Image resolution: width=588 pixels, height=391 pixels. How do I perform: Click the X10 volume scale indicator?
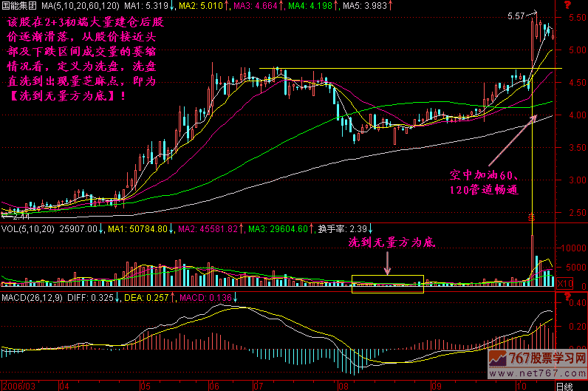click(565, 283)
